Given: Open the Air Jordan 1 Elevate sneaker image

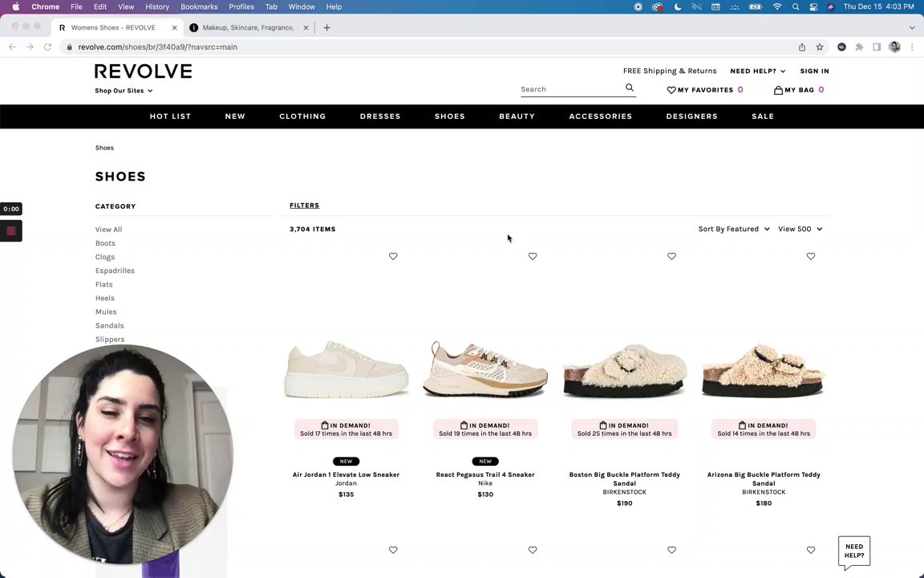Looking at the screenshot, I should (346, 368).
